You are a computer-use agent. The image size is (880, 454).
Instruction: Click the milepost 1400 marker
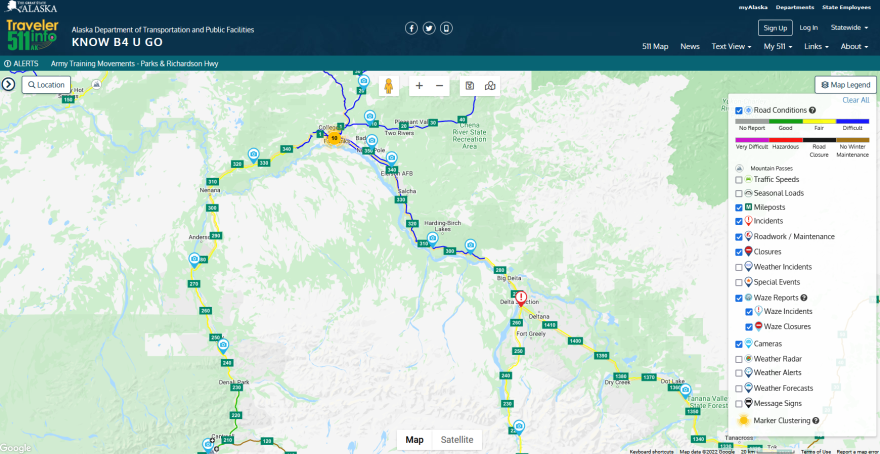[575, 341]
